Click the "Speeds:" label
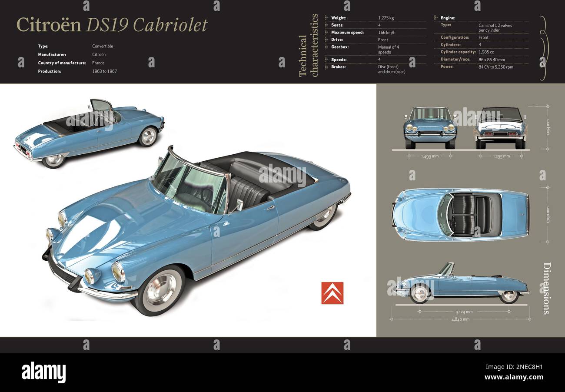This screenshot has height=392, width=565. coord(339,60)
